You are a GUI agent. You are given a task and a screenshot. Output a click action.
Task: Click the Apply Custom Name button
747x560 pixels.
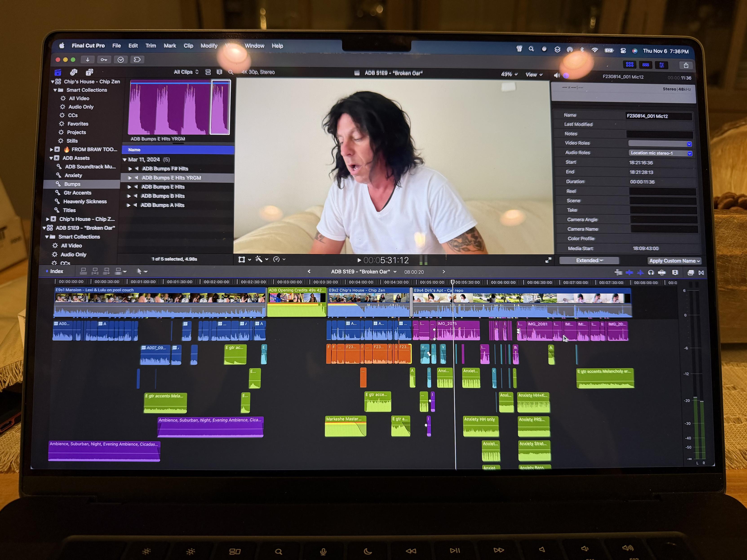tap(674, 261)
